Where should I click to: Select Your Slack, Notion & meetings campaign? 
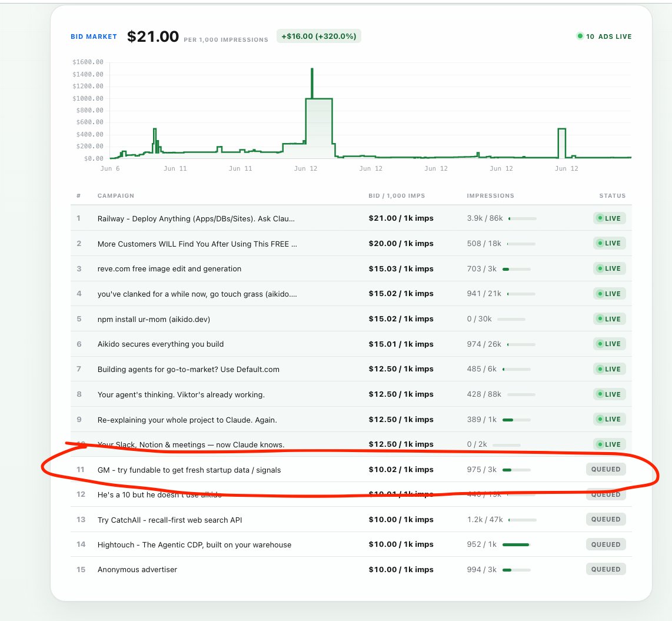[191, 445]
